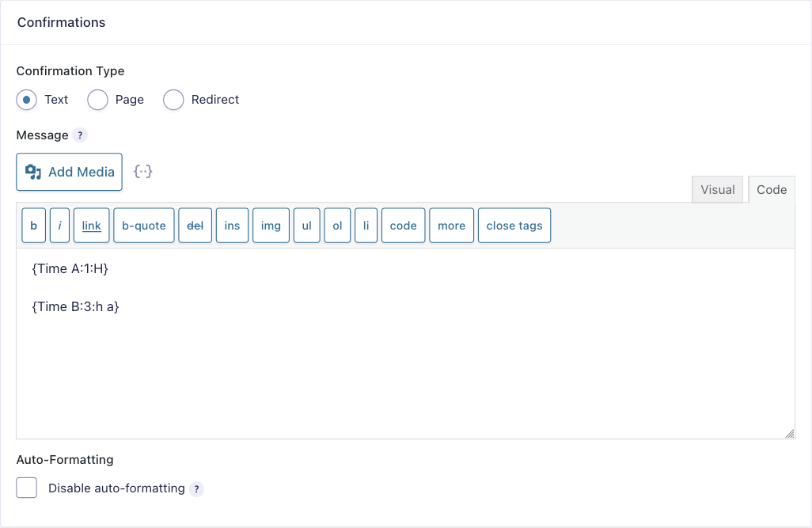Insert blockquote with b-quote button

tap(144, 226)
